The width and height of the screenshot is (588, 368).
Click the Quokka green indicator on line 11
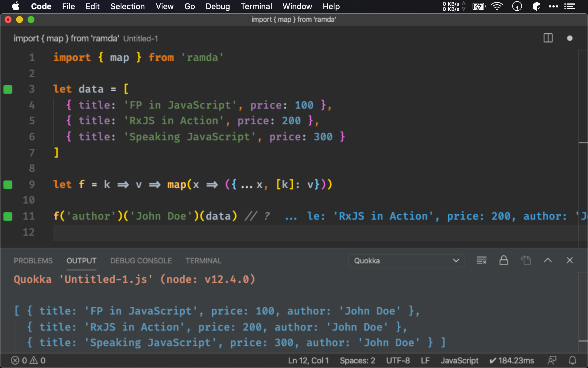pos(8,216)
